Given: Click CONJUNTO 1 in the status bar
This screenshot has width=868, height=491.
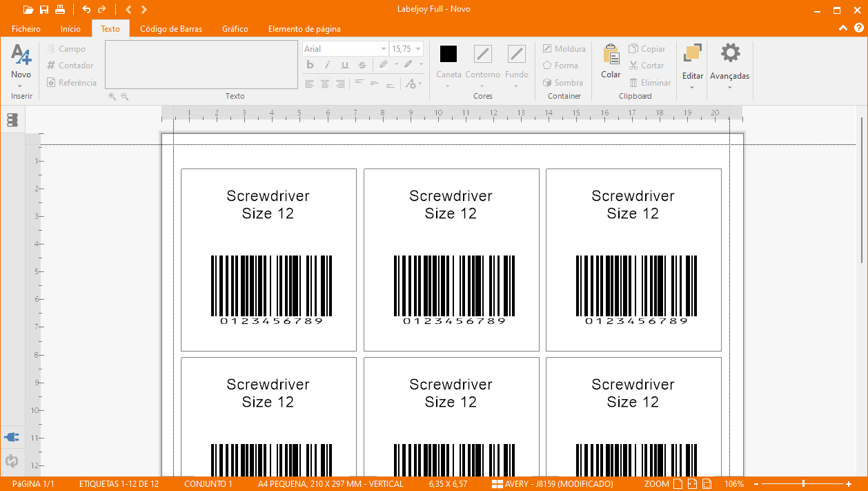Looking at the screenshot, I should (208, 484).
